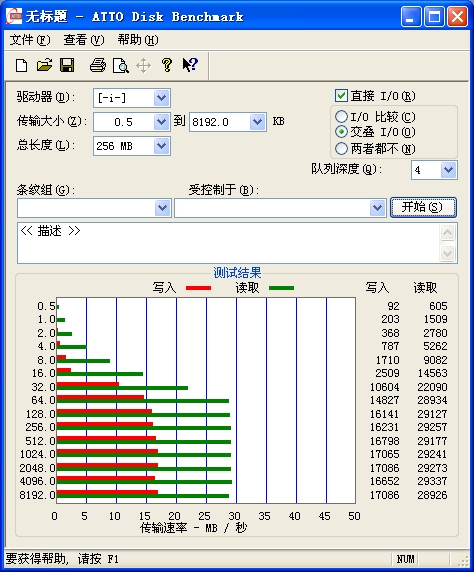Click the description scrollbar up arrow
The image size is (474, 572).
(448, 233)
